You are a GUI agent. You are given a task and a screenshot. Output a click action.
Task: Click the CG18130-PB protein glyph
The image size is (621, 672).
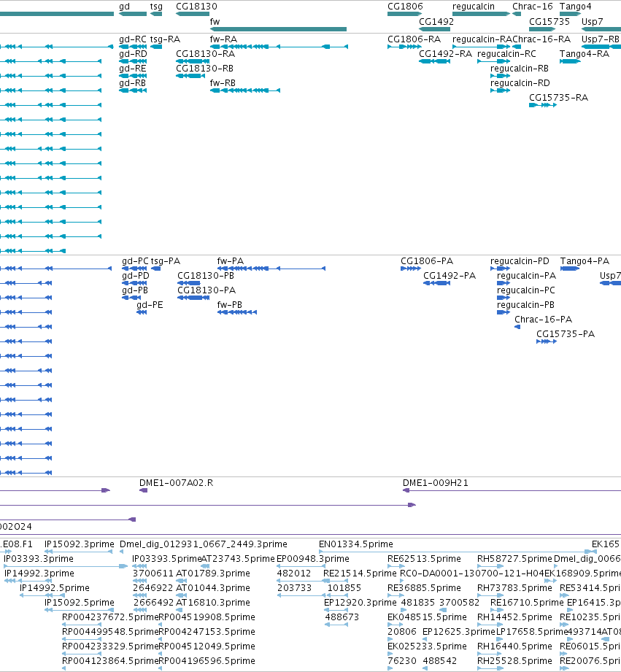click(x=189, y=283)
